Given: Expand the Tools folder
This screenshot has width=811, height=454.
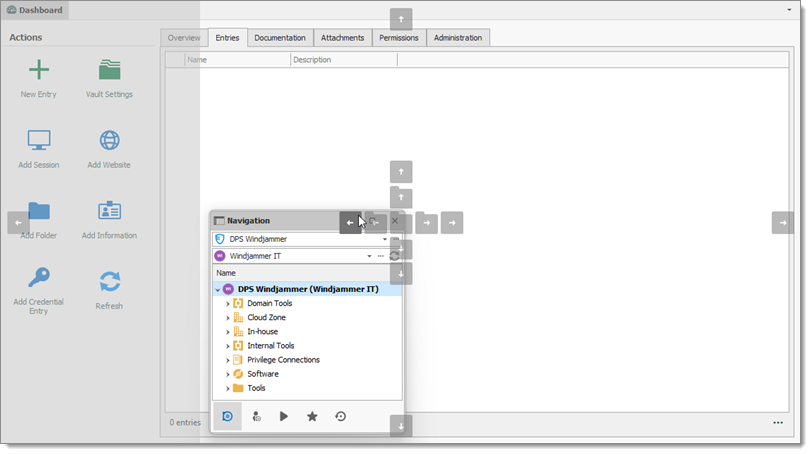Looking at the screenshot, I should [x=228, y=388].
